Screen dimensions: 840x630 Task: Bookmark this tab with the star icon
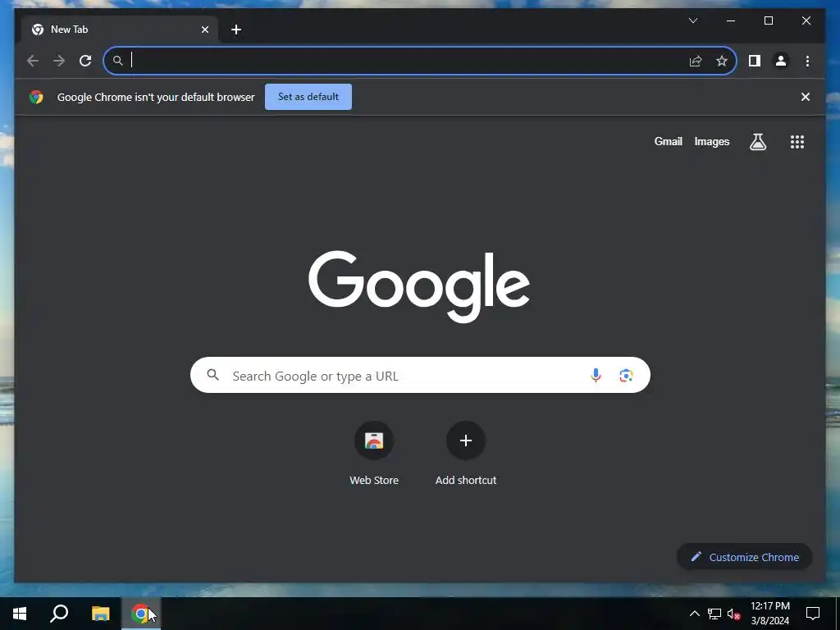(x=722, y=61)
